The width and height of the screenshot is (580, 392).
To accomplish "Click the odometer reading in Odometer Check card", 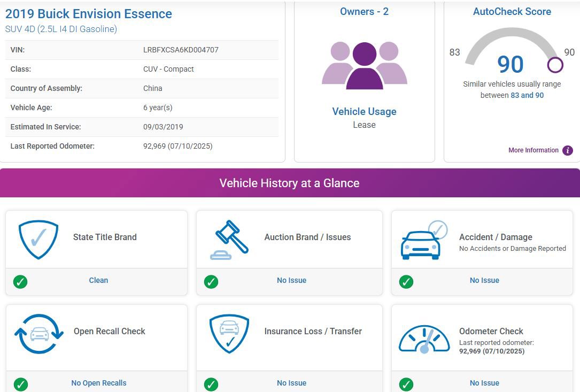I will 492,351.
